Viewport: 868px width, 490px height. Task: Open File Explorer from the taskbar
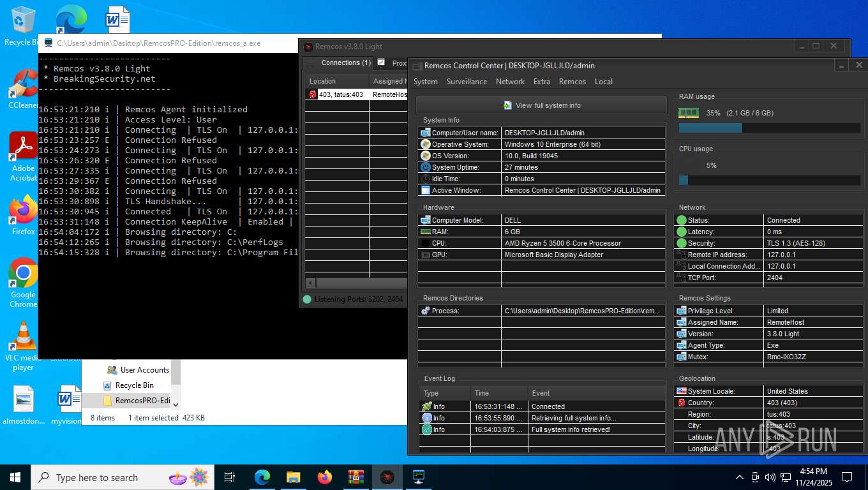point(294,477)
